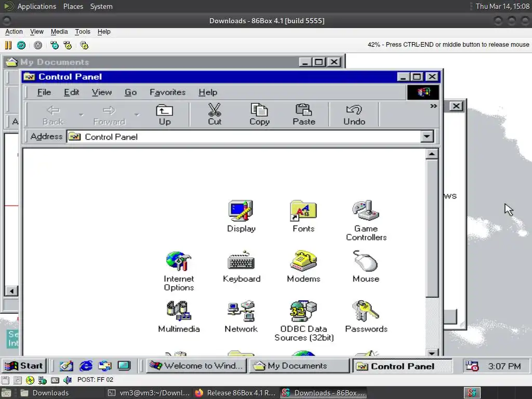Open the Places menu in top panel

click(73, 6)
